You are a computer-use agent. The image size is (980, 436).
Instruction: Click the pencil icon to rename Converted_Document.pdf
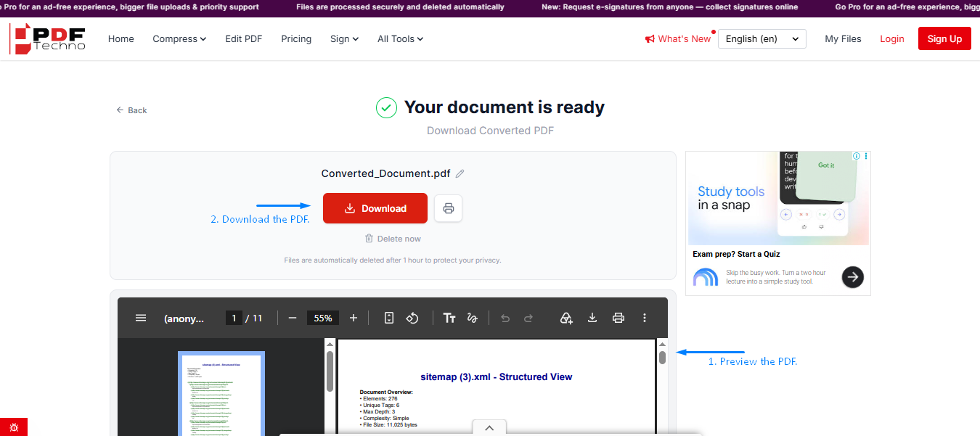click(x=460, y=173)
